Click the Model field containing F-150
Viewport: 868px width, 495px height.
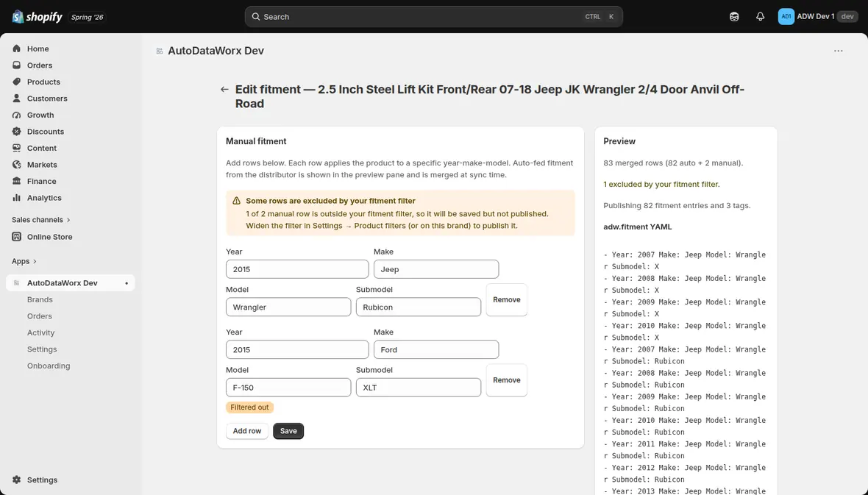click(x=288, y=388)
